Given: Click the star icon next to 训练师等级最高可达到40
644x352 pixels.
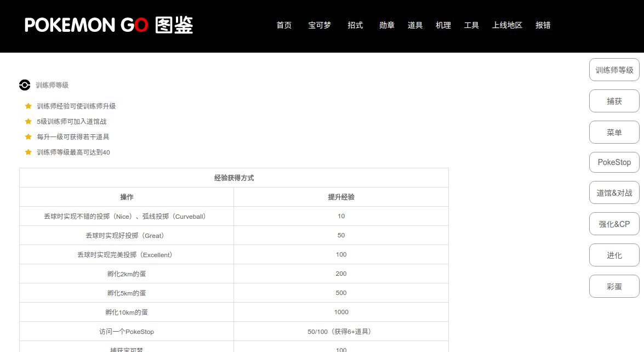Looking at the screenshot, I should coord(29,152).
